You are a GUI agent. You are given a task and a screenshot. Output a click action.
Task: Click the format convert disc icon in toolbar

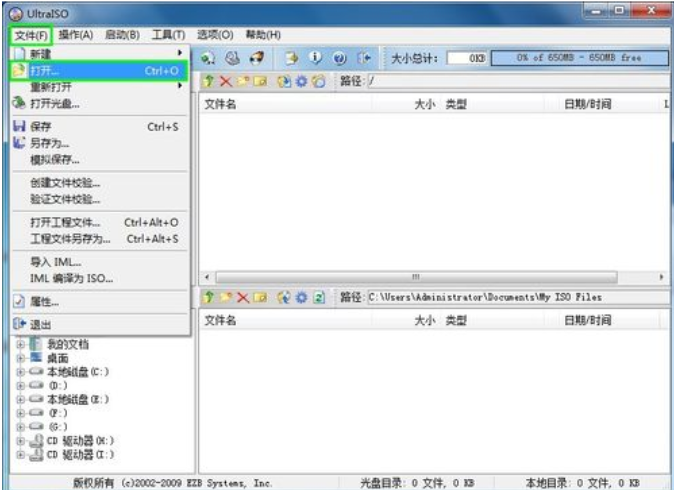[208, 58]
